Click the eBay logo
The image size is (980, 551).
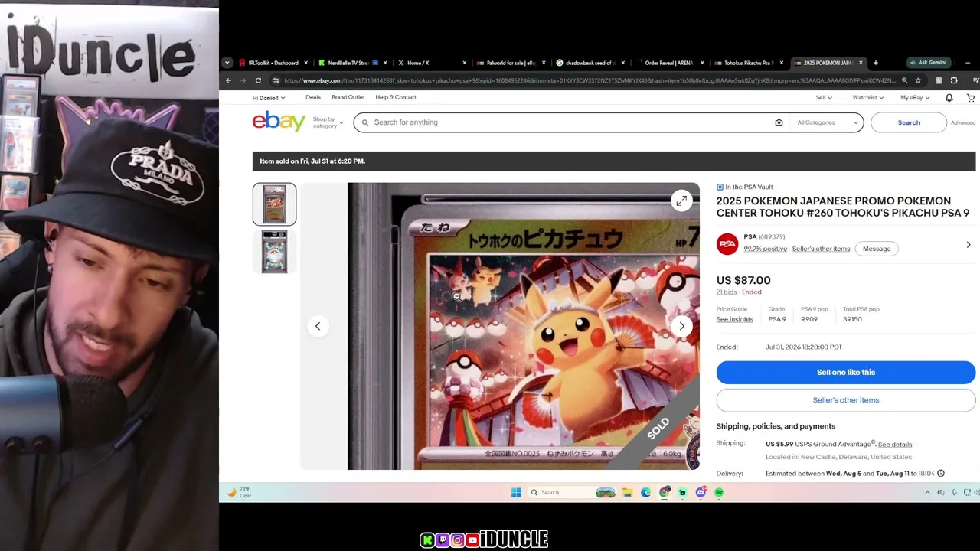point(279,121)
